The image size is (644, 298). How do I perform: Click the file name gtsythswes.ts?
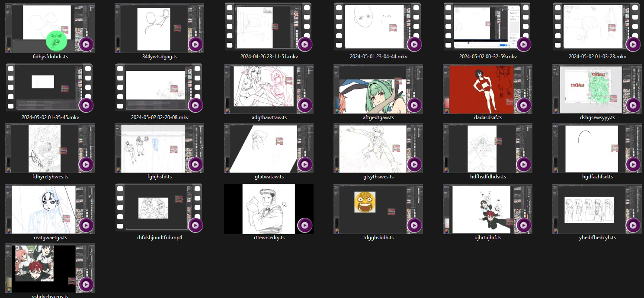(x=378, y=177)
